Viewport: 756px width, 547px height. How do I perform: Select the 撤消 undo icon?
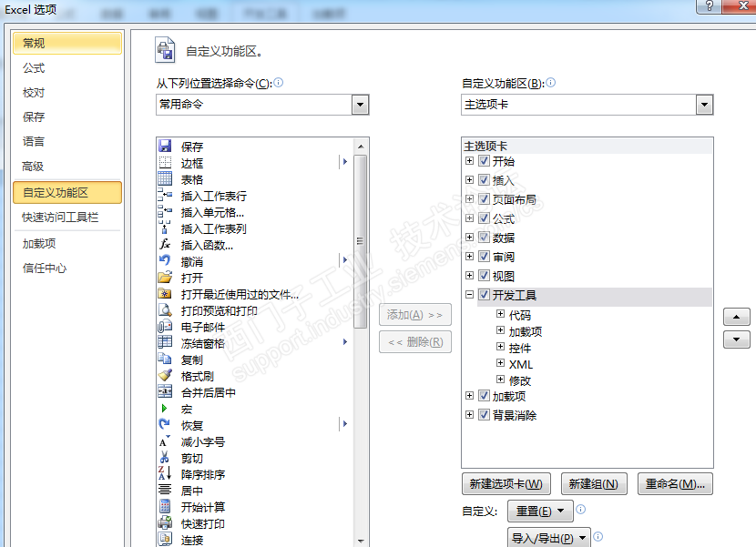click(x=165, y=260)
